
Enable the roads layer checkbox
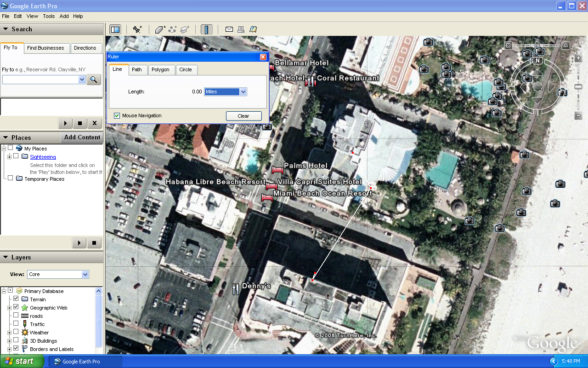[x=16, y=316]
